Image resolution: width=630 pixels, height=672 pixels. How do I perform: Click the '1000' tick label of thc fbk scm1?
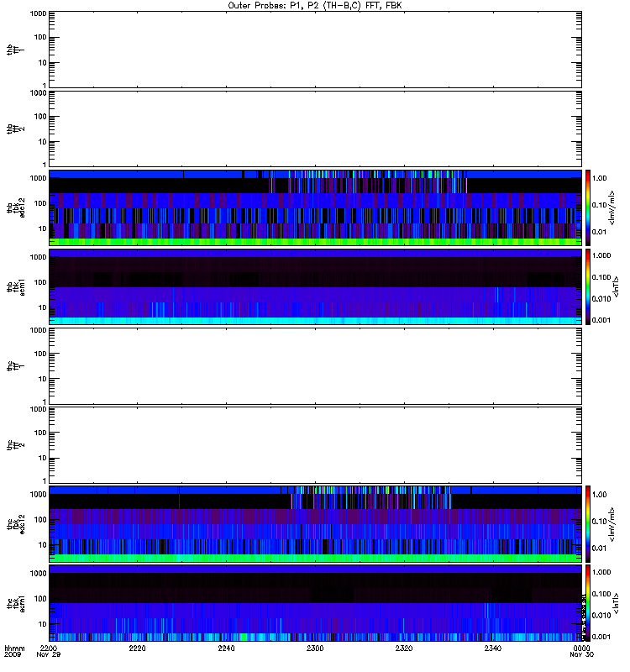pyautogui.click(x=38, y=574)
